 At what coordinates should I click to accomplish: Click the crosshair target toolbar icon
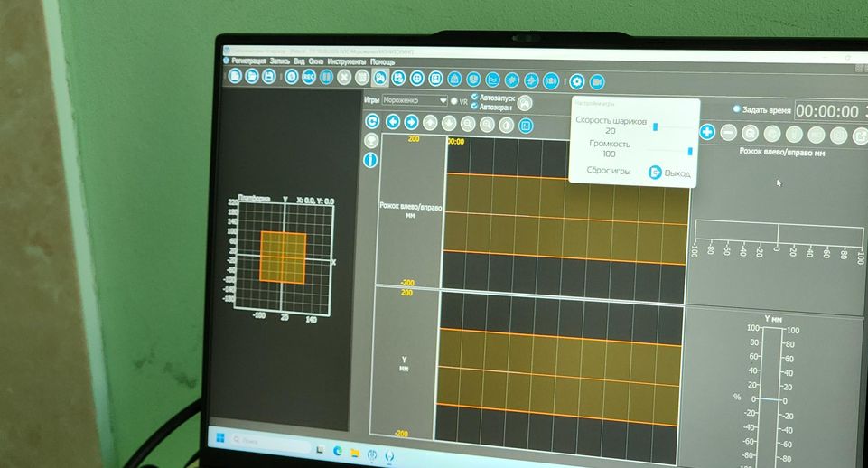[417, 79]
